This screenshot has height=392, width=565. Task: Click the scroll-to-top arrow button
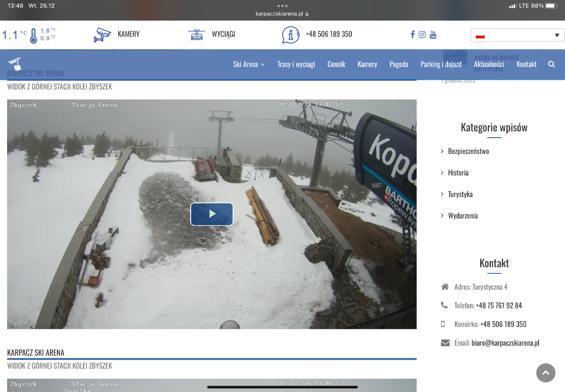tap(546, 373)
